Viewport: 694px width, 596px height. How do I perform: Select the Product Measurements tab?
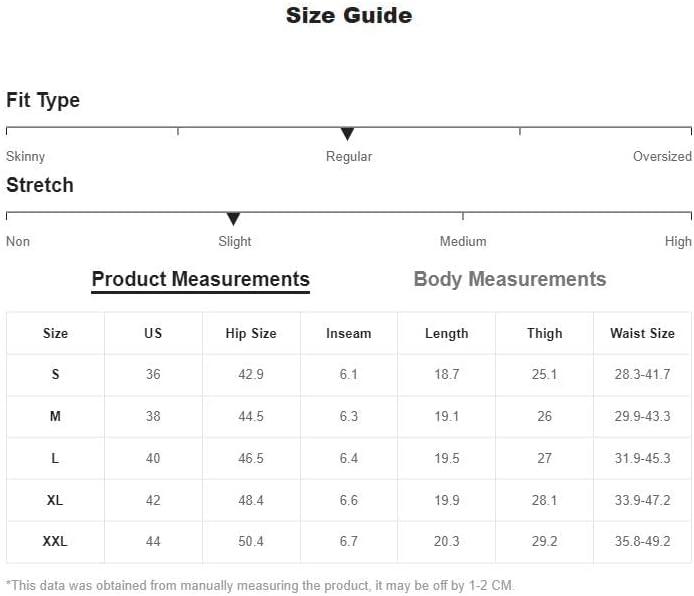(200, 280)
